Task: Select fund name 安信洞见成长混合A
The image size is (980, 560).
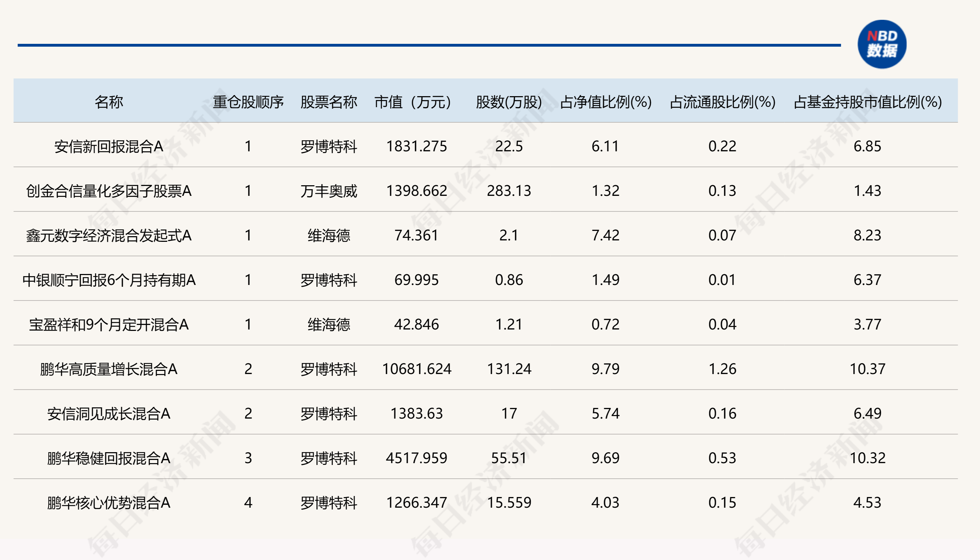Action: [x=109, y=414]
